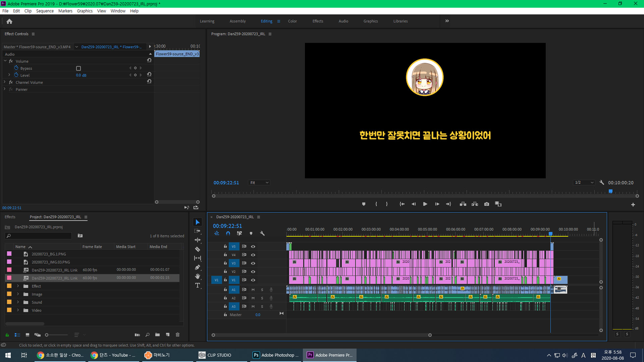Expand Level property in Effect Controls
644x362 pixels.
9,75
